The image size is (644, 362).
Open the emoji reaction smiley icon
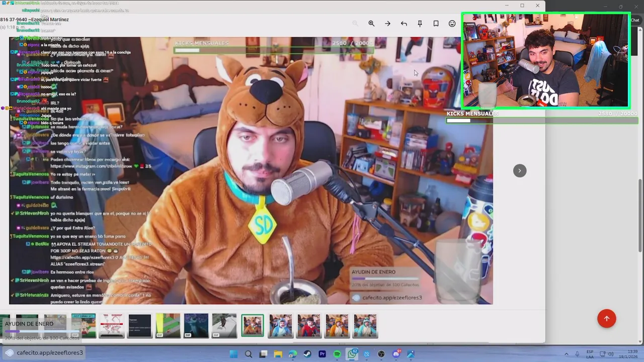[452, 24]
